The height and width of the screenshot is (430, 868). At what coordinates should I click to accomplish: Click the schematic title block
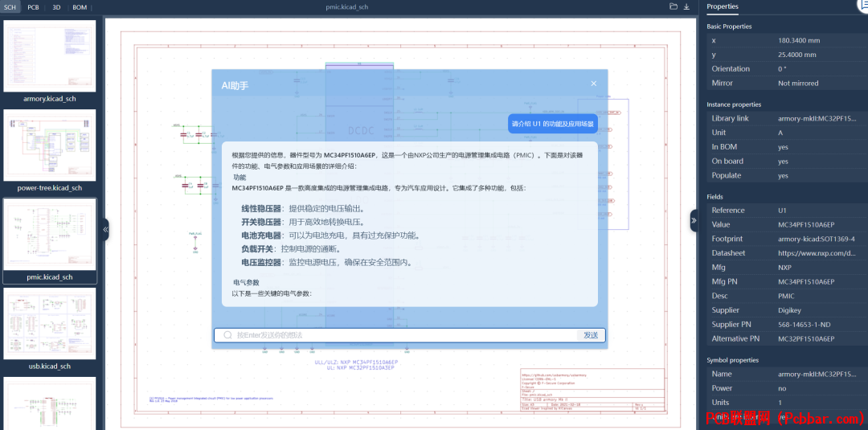[592, 390]
